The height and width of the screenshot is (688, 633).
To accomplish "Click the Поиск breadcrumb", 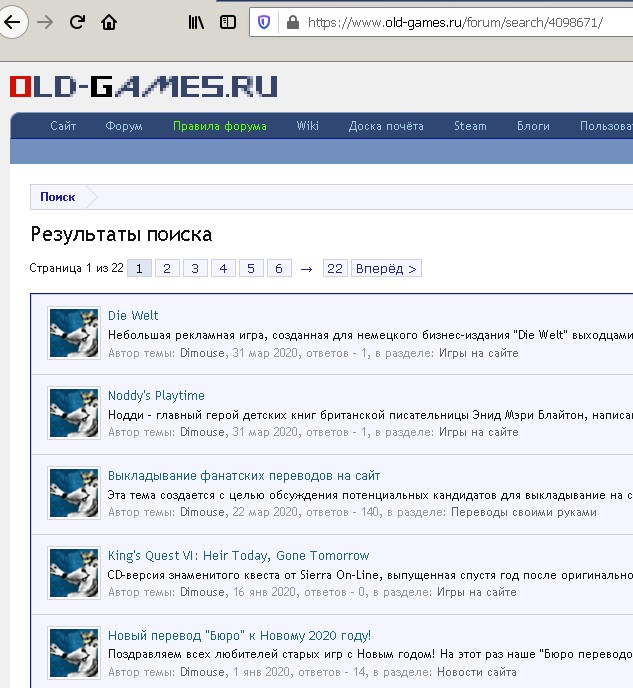I will [x=57, y=197].
